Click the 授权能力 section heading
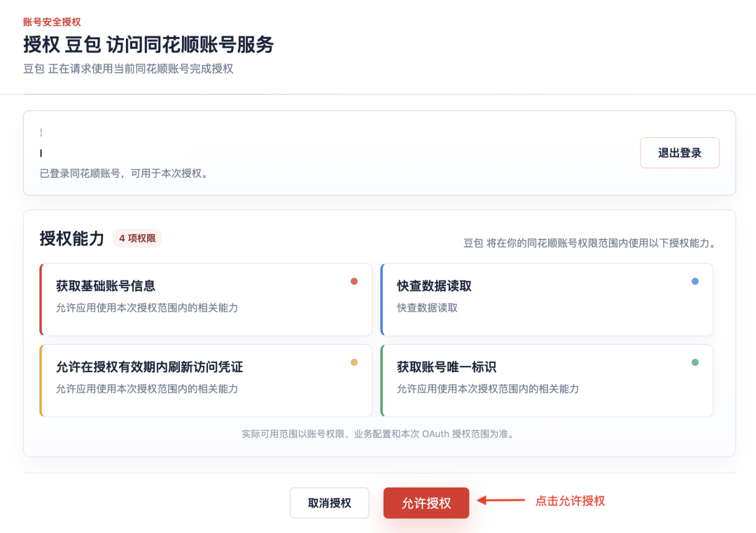The image size is (756, 533). click(72, 238)
